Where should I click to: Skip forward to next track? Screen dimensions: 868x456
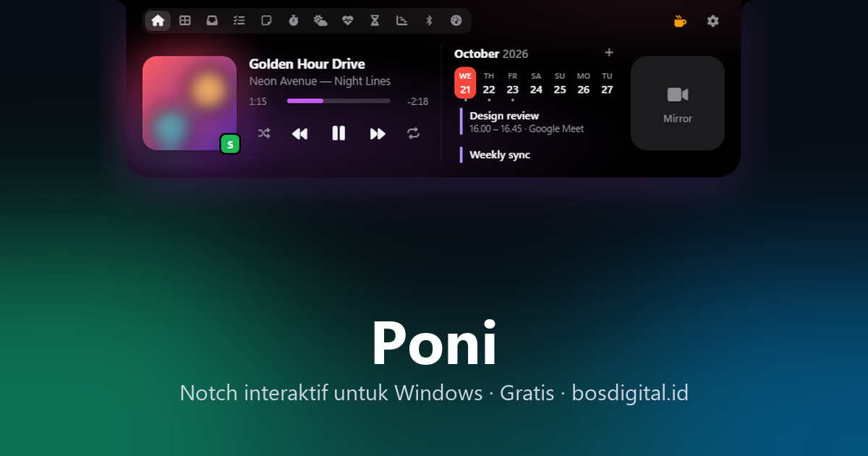click(378, 133)
